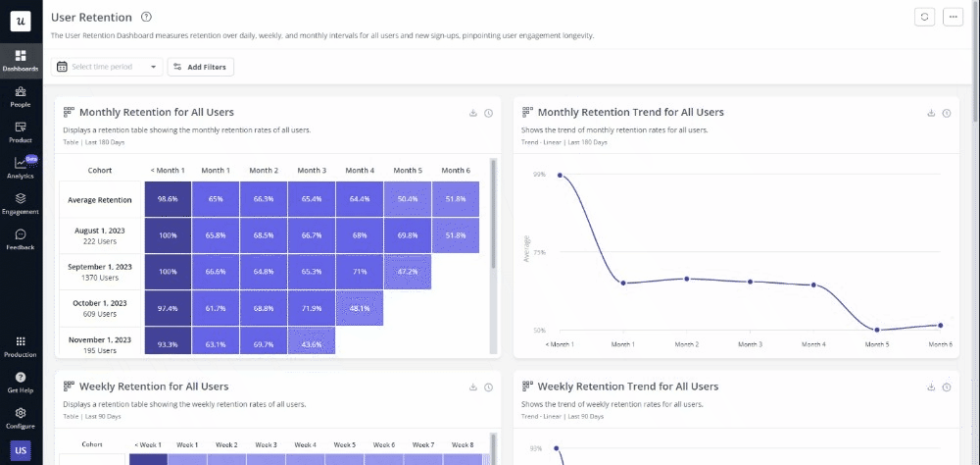980x465 pixels.
Task: Navigate to Engagement in sidebar
Action: point(20,203)
